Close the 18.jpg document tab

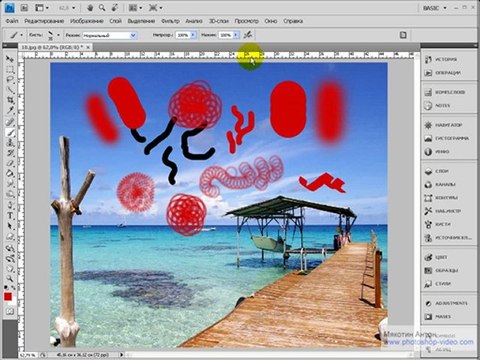click(88, 47)
